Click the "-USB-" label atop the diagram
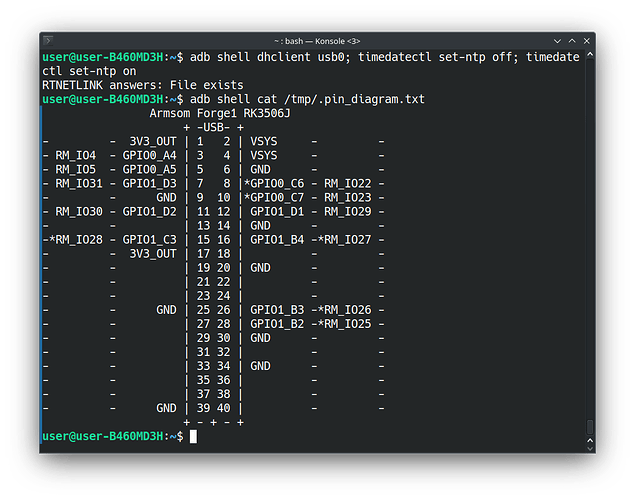Viewport: 634px width, 500px height. (212, 128)
